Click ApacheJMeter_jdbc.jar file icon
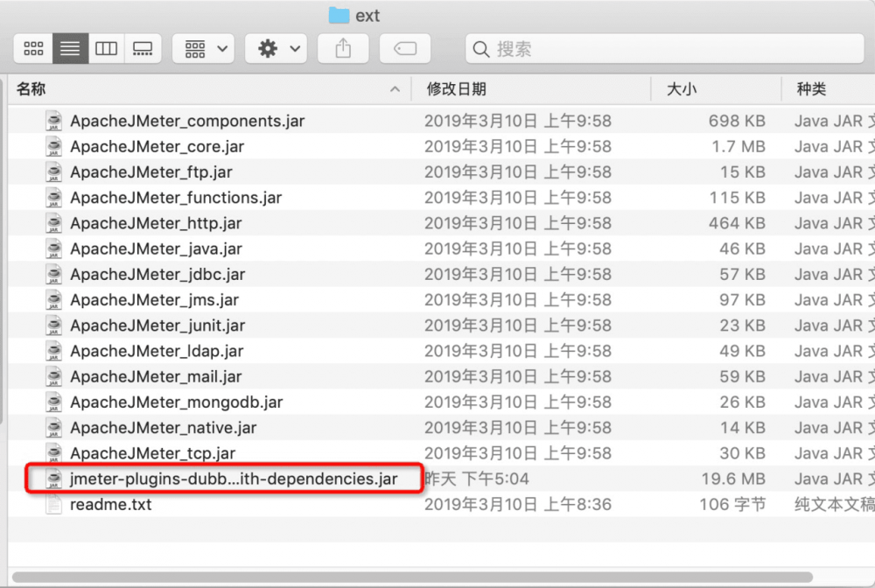 [53, 274]
